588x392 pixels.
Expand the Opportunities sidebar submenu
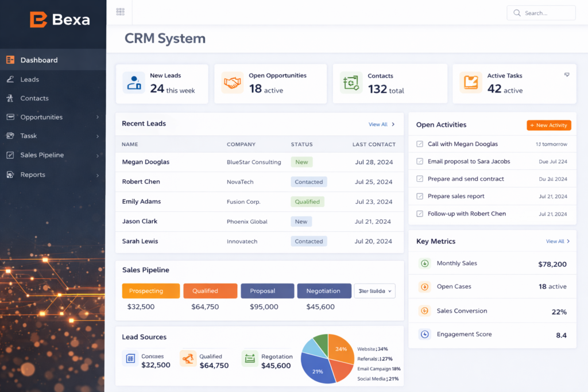coord(98,117)
